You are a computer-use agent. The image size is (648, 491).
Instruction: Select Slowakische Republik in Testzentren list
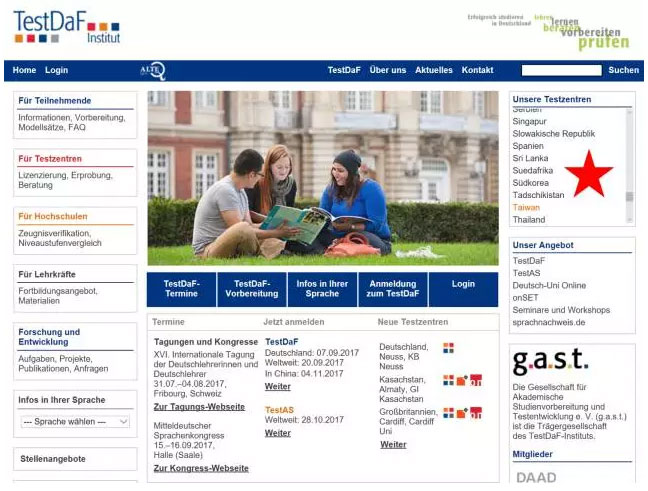click(x=554, y=133)
